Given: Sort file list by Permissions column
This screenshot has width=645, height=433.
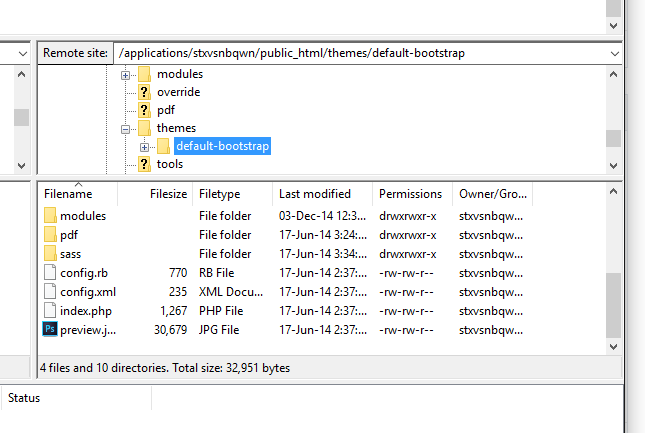Looking at the screenshot, I should (x=413, y=194).
